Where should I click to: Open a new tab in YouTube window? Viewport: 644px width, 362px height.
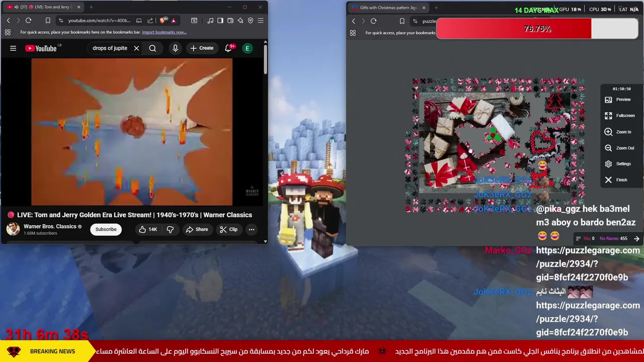[91, 7]
